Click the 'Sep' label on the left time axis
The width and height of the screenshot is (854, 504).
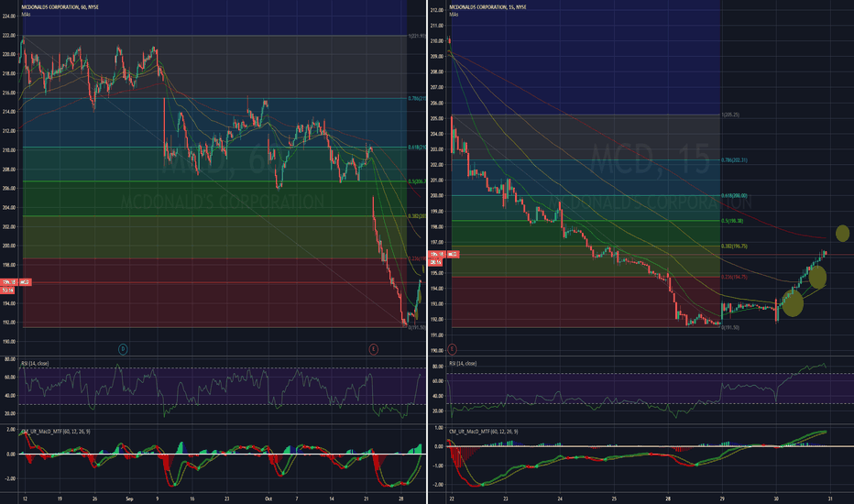point(129,499)
